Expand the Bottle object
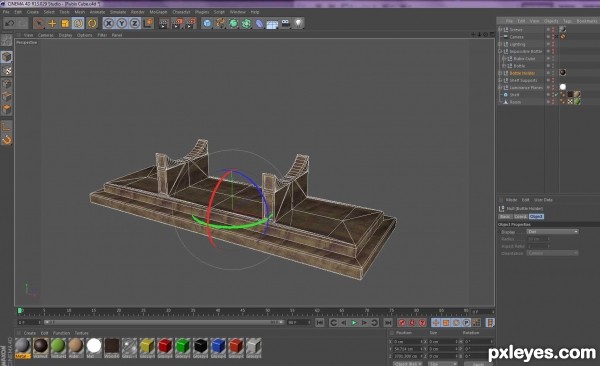600x366 pixels. click(x=504, y=66)
